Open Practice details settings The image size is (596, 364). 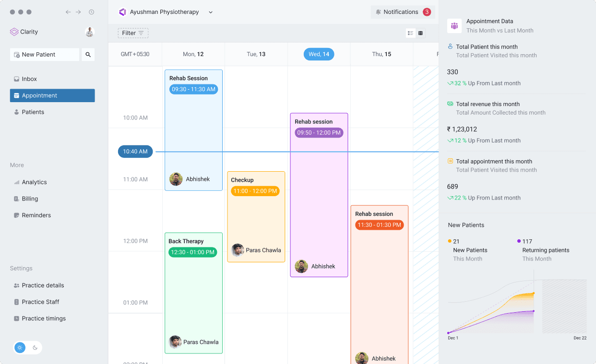tap(43, 285)
